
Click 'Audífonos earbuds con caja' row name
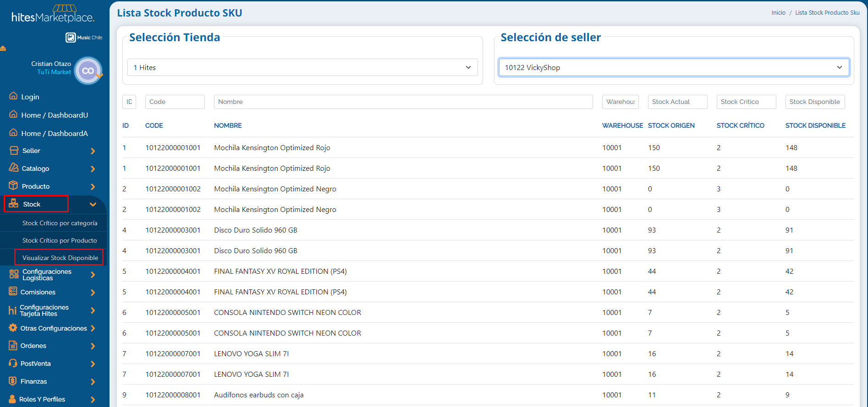point(258,395)
